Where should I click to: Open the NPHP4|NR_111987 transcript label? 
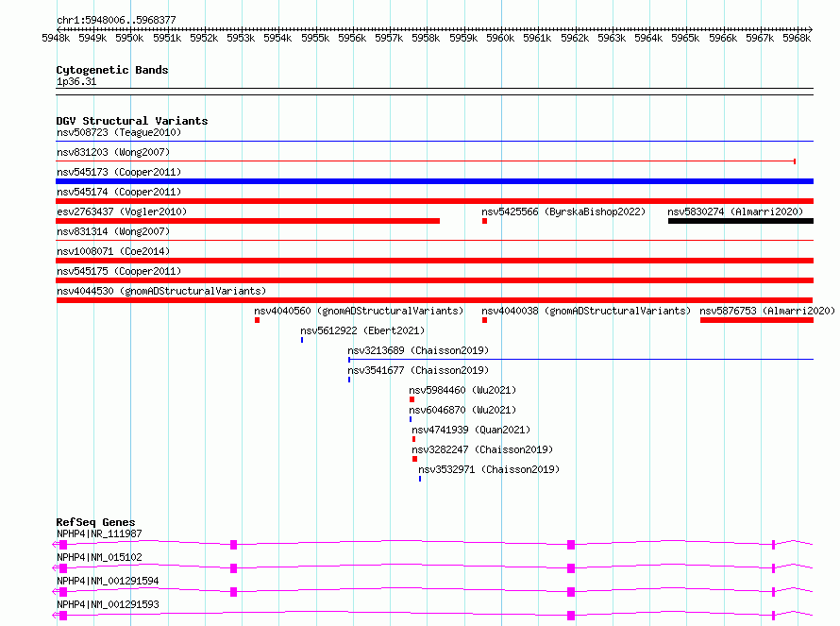[x=99, y=533]
